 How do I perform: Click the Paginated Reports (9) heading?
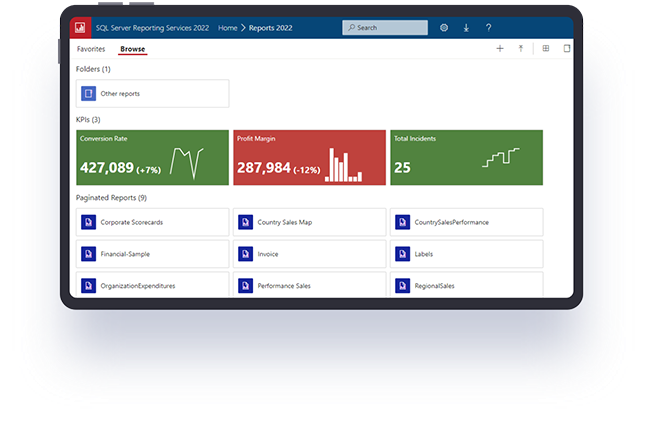click(111, 198)
